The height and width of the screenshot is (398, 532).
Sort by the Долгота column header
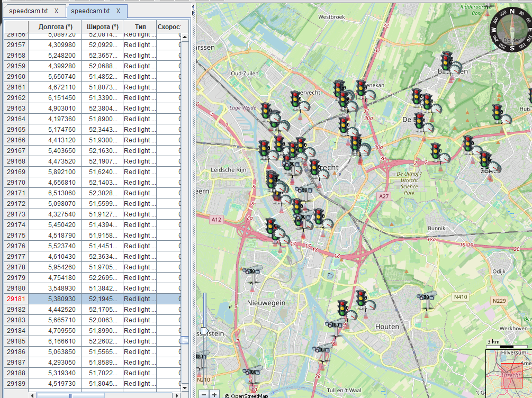click(55, 27)
